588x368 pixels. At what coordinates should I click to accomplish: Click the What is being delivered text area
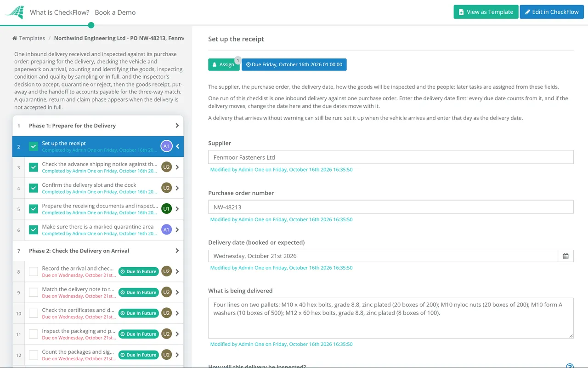coord(391,318)
